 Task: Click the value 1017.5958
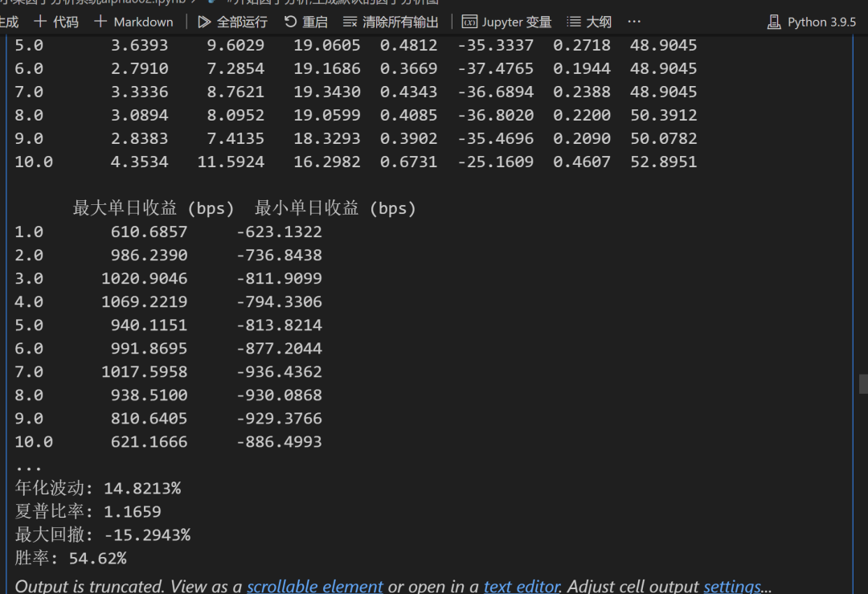(145, 371)
